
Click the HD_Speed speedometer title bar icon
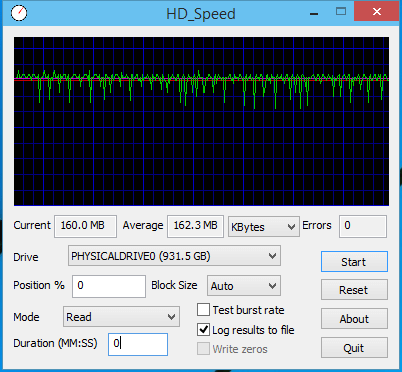tap(19, 13)
